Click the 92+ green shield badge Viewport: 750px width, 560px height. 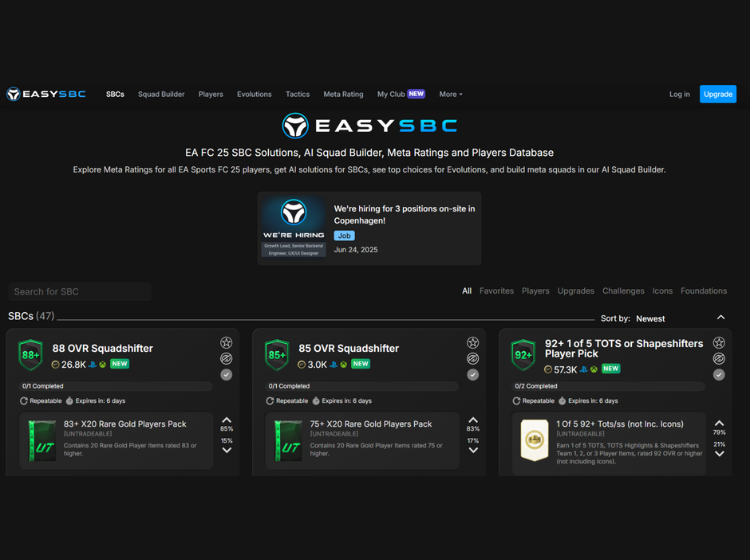(523, 355)
